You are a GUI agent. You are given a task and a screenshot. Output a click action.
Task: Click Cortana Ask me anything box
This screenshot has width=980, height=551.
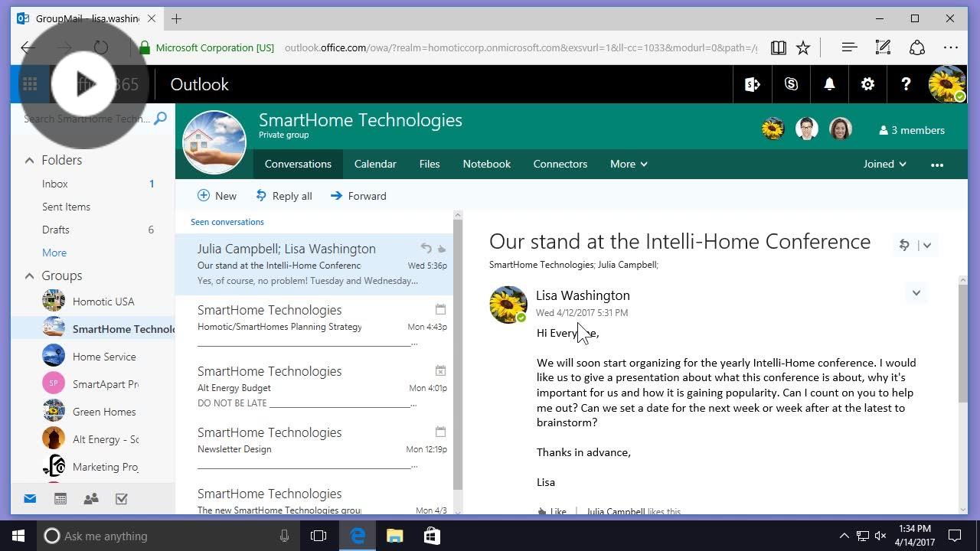[x=168, y=536]
